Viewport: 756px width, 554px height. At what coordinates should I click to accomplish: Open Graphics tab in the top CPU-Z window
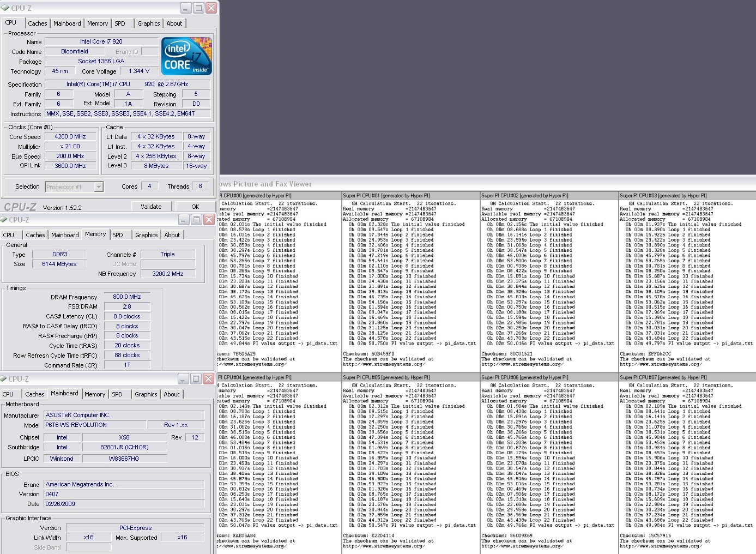pyautogui.click(x=148, y=23)
